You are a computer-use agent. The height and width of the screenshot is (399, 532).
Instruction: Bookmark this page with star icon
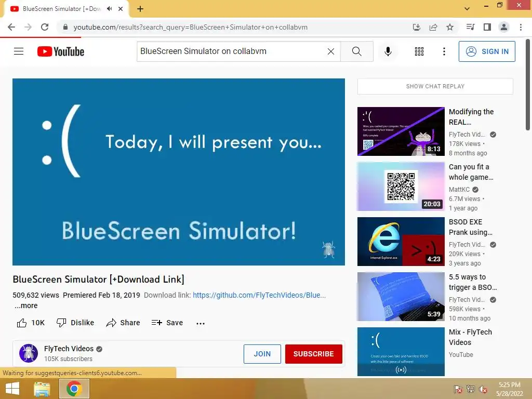[x=450, y=27]
